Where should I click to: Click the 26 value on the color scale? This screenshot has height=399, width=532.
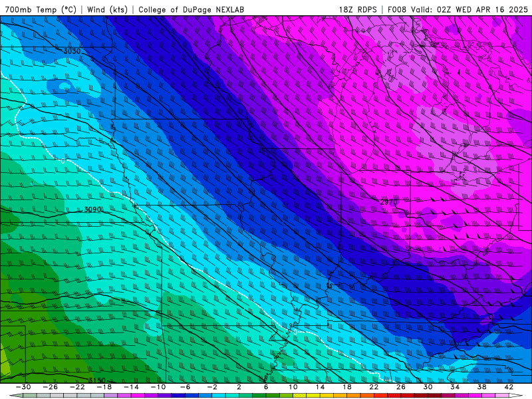401,387
